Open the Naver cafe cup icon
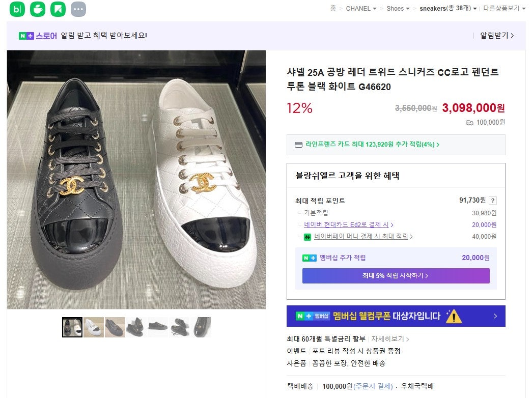 38,9
